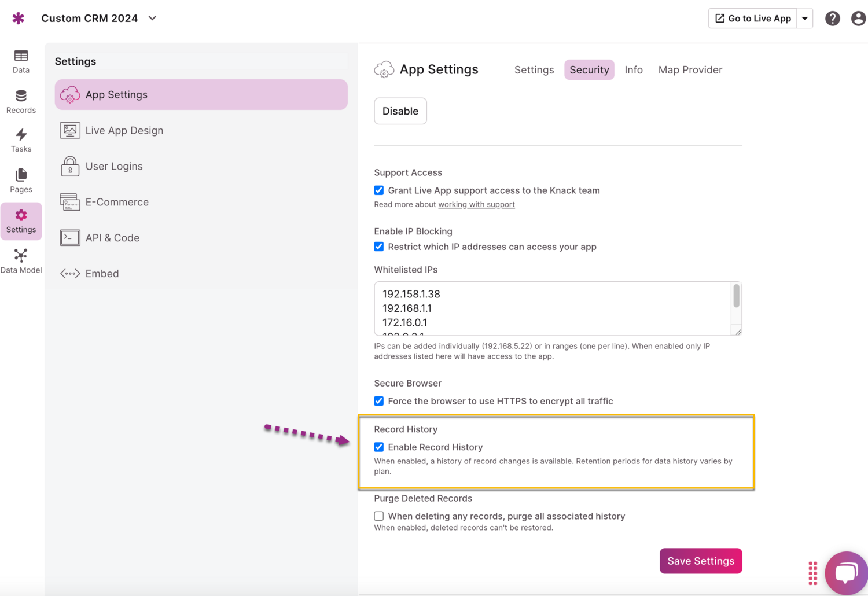Image resolution: width=868 pixels, height=596 pixels.
Task: Toggle Enable Record History checkbox
Action: pos(379,447)
